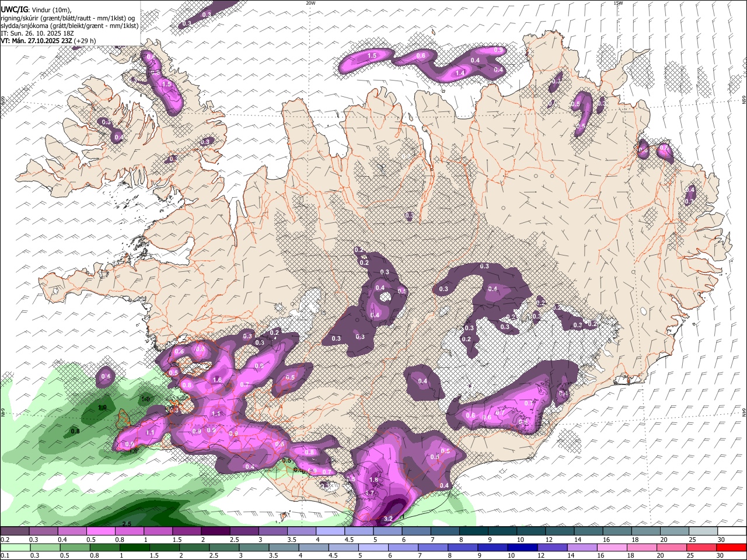Select the upper legend swatch labeled 16
Screen dimensions: 747x560
click(x=617, y=531)
